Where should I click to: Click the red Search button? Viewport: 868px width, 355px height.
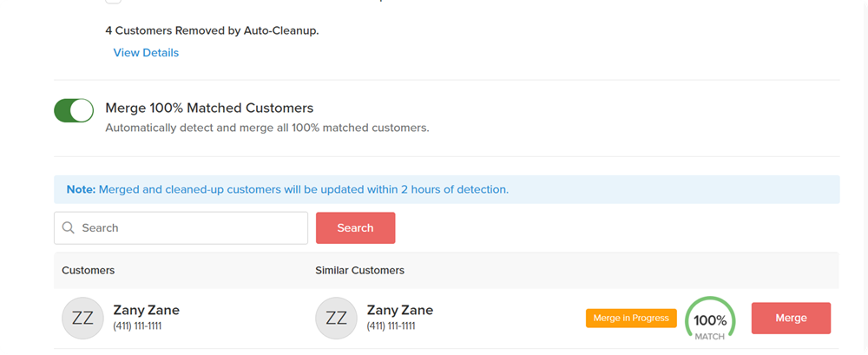click(x=355, y=227)
